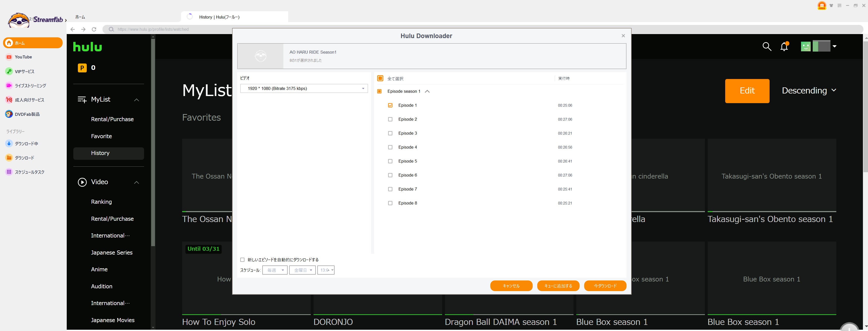Screen dimensions: 868x331
Task: Open the YouTube sidebar entry
Action: coord(23,57)
